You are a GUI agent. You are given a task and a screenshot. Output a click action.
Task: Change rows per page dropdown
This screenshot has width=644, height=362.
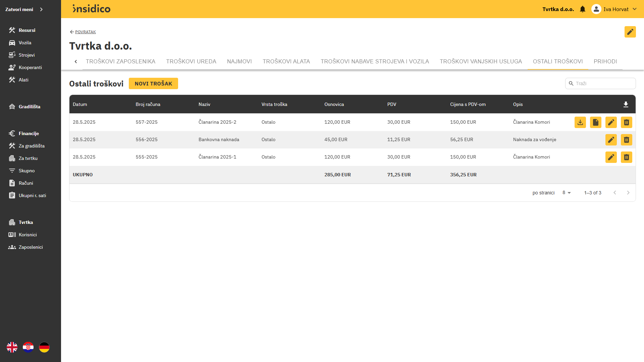567,193
